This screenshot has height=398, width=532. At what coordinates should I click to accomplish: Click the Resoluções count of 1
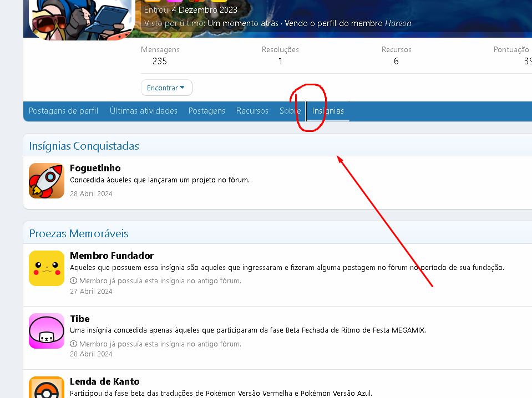pyautogui.click(x=280, y=61)
